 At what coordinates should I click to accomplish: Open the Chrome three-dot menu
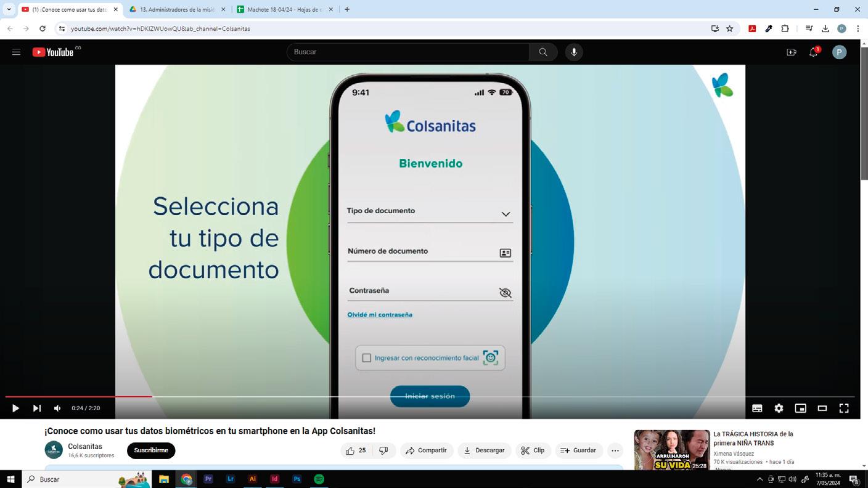pyautogui.click(x=858, y=28)
